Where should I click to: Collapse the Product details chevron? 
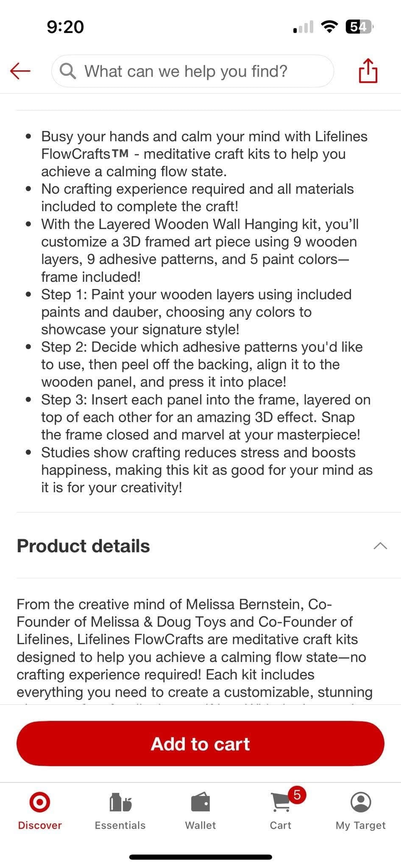click(x=380, y=546)
